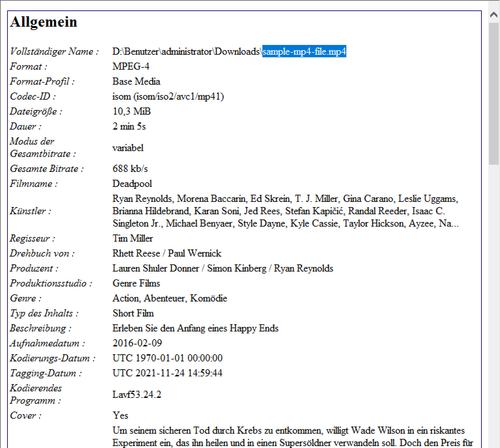The image size is (500, 448).
Task: Click the Aufnahmedatum label
Action: tap(48, 343)
